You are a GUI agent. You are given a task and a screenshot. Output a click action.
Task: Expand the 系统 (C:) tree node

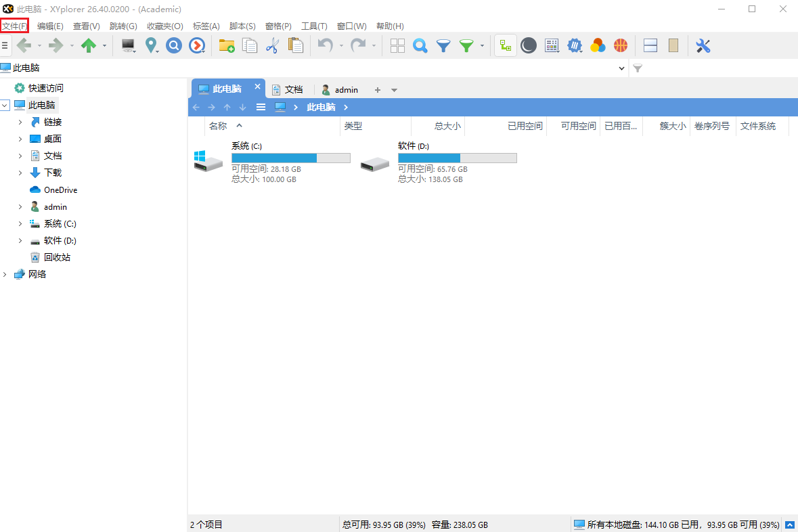20,223
